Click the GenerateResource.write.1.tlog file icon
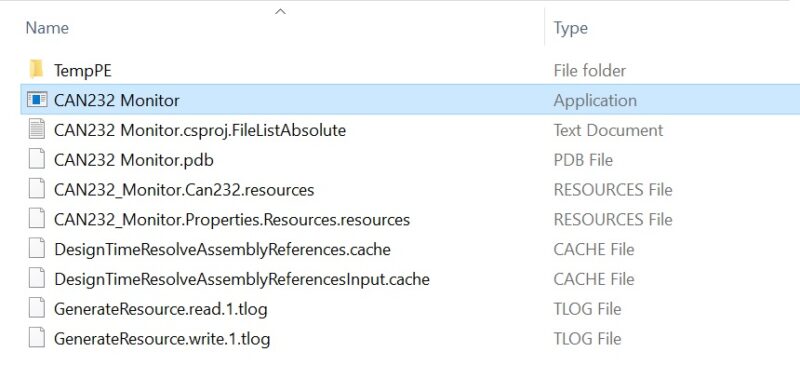The image size is (800, 392). click(x=37, y=338)
